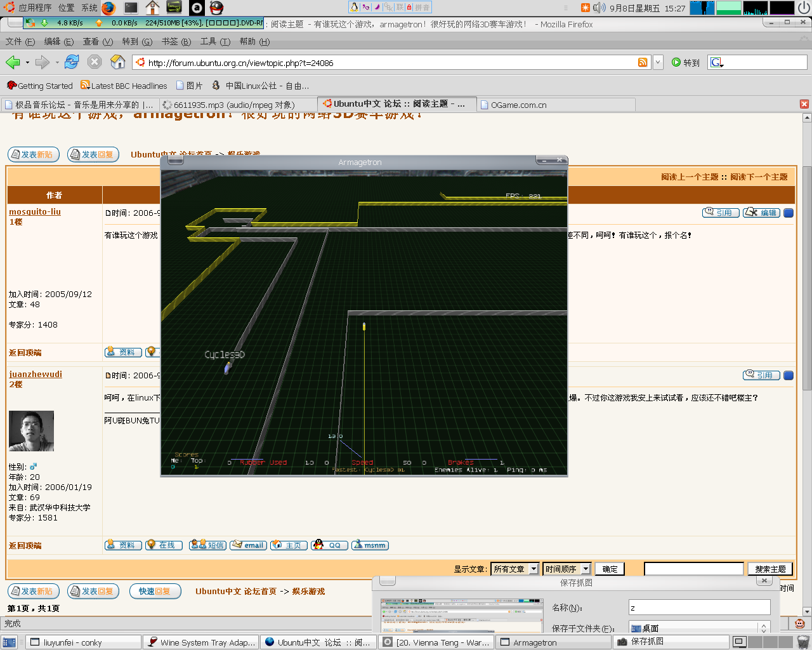
Task: Click the 在线 online status icon for juanzhewudi
Action: (x=164, y=545)
